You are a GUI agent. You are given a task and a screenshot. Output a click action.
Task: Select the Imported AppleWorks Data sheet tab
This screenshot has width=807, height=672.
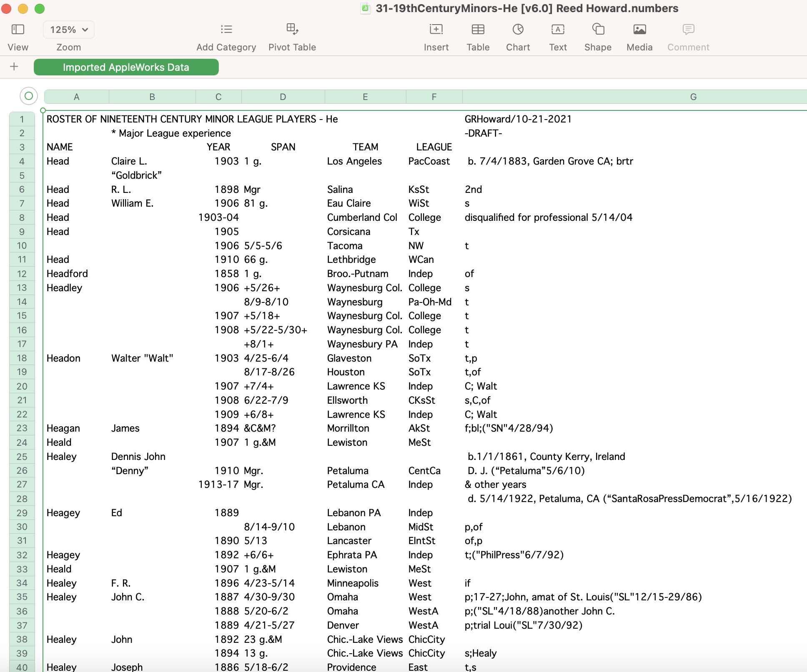126,67
